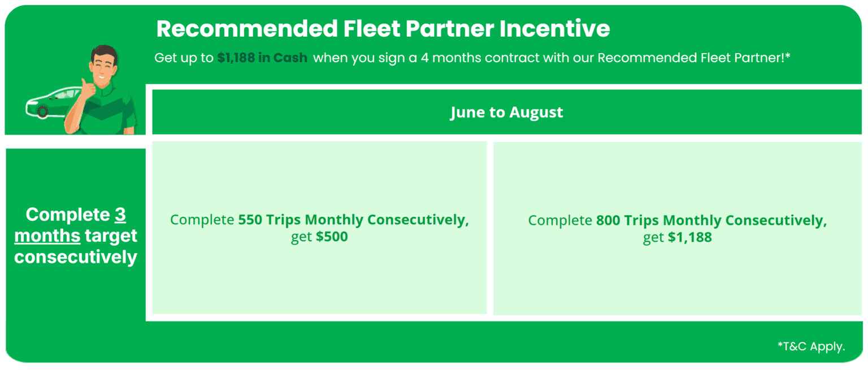
Task: Click the $1,188 in Cash highlighted text
Action: coord(262,58)
